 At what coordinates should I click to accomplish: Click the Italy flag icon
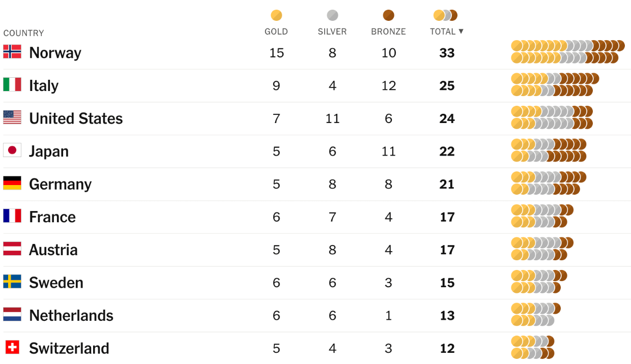point(12,85)
